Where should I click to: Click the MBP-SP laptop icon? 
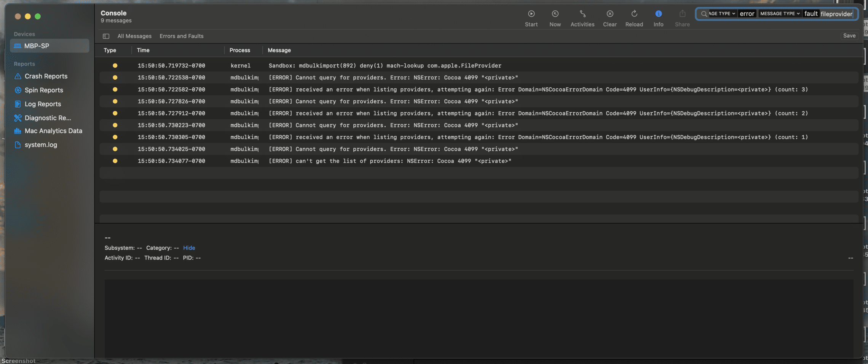pos(18,46)
